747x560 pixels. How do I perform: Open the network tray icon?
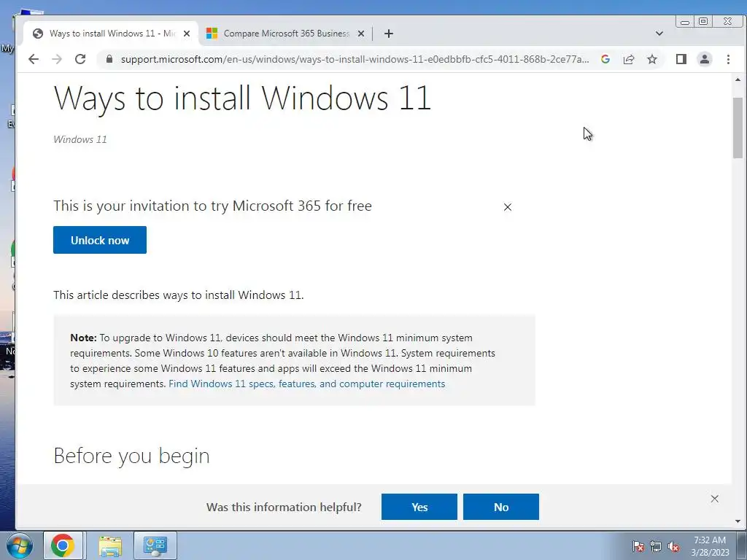click(656, 547)
